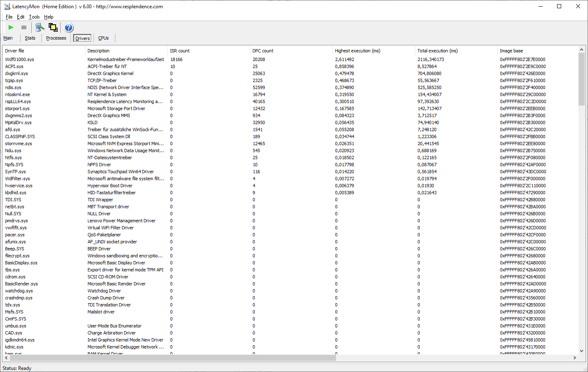
Task: Select the kdnic.sys driver row
Action: click(x=290, y=347)
